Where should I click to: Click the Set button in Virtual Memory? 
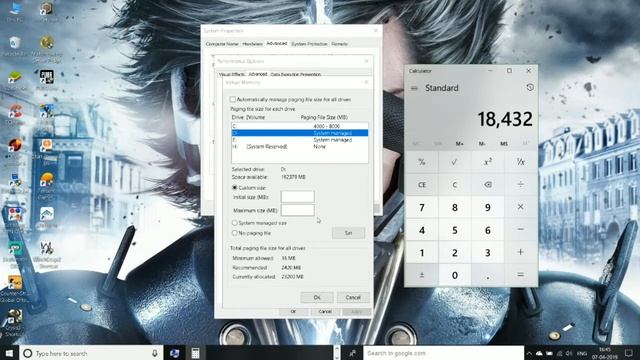(x=349, y=233)
